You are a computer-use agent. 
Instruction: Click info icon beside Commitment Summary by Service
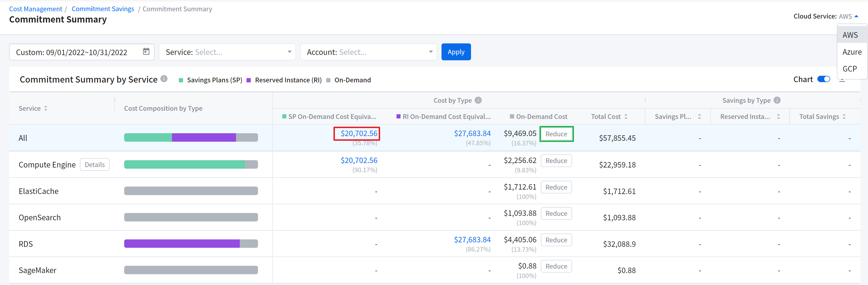[164, 79]
